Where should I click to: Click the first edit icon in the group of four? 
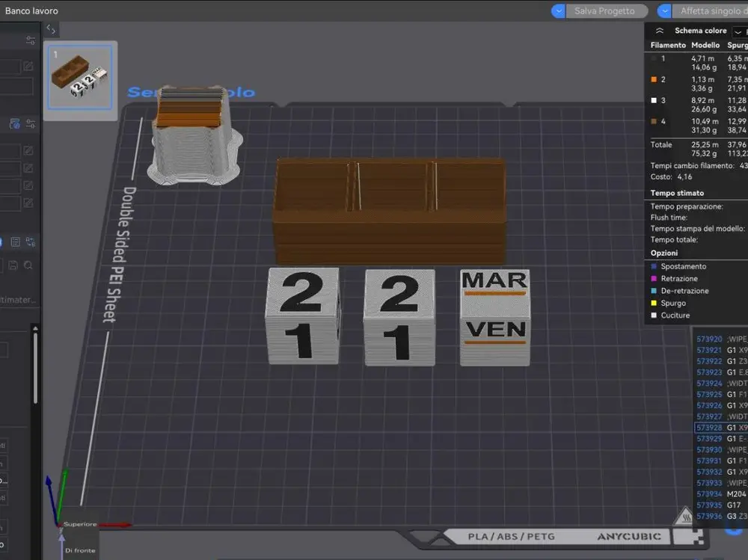28,151
